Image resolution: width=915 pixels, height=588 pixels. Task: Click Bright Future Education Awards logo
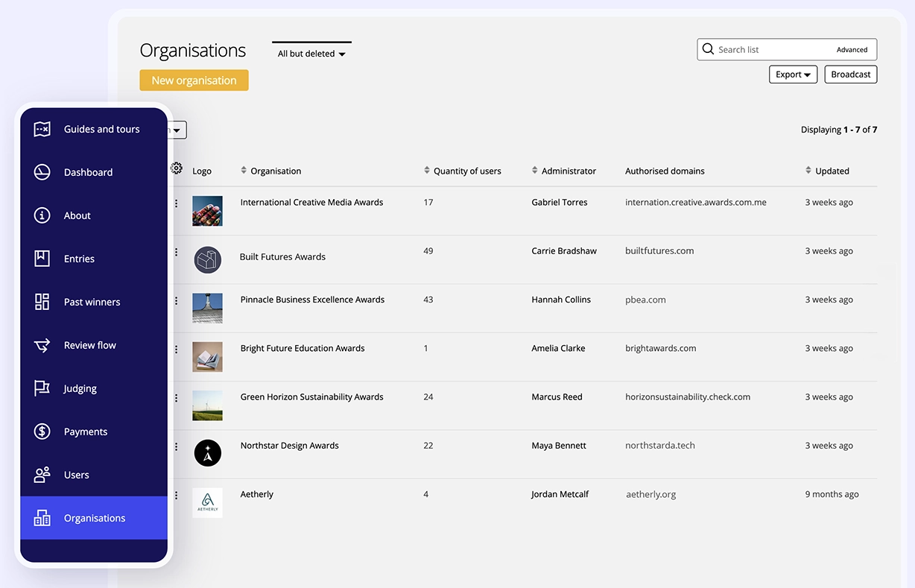pyautogui.click(x=207, y=357)
